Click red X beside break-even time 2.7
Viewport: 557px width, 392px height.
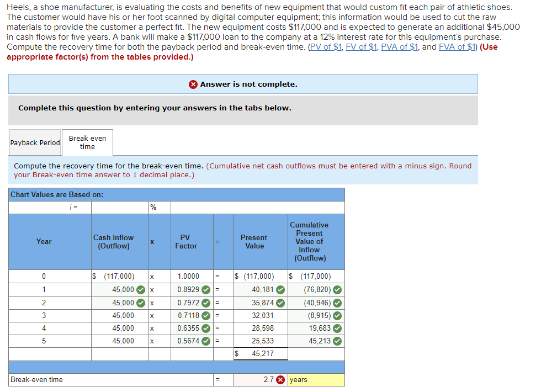tap(280, 380)
